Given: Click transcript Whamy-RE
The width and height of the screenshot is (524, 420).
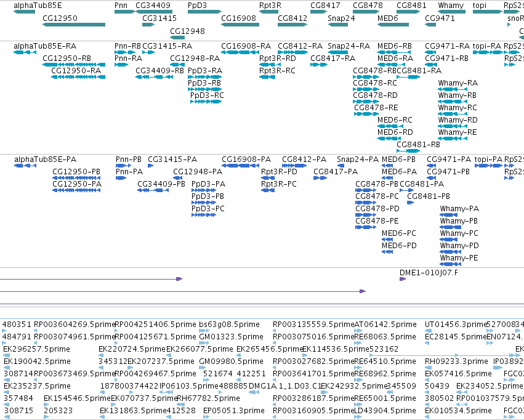Looking at the screenshot, I should (457, 132).
